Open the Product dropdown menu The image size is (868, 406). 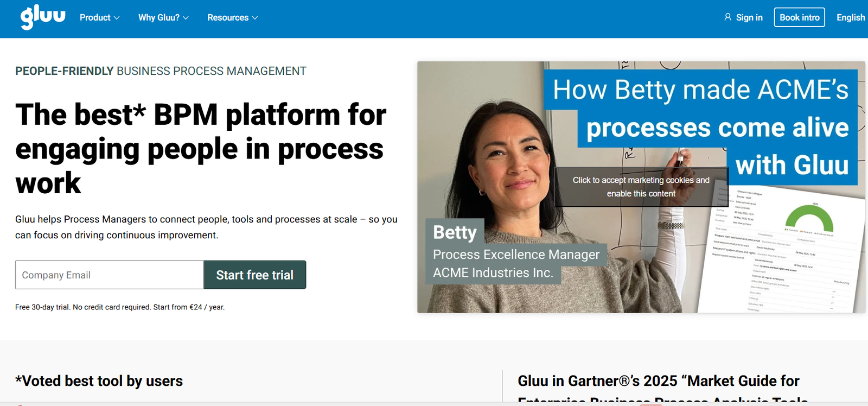pyautogui.click(x=95, y=17)
